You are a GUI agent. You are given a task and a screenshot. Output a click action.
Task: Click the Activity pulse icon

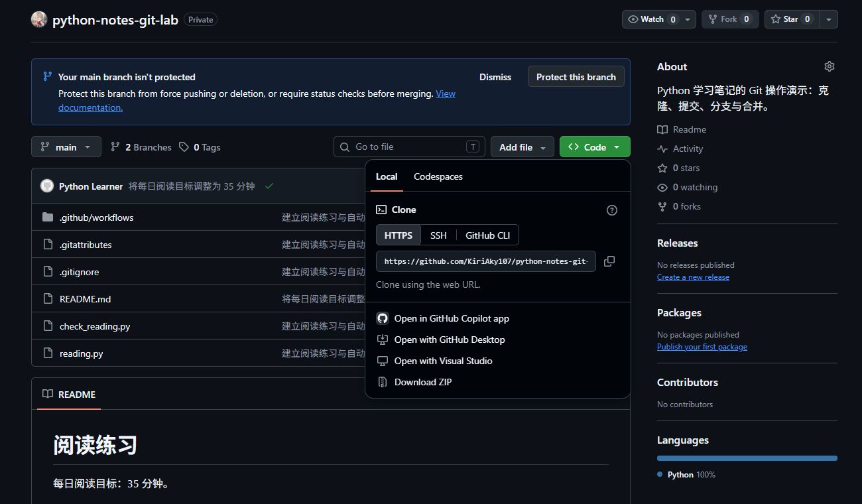[x=662, y=149]
